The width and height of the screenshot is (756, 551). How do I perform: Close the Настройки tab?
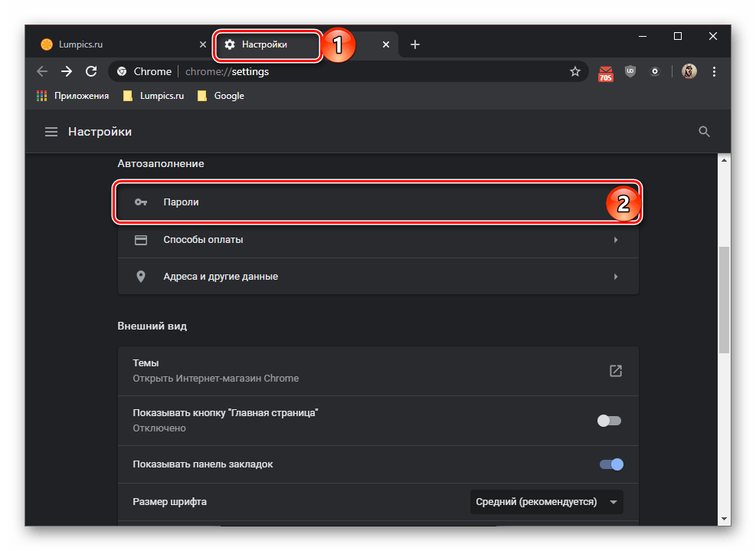click(386, 44)
